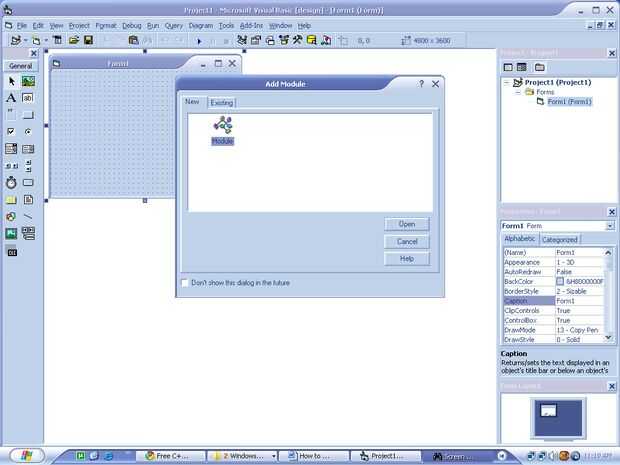Click the Add Form toolbar icon
The height and width of the screenshot is (465, 620).
tap(36, 40)
